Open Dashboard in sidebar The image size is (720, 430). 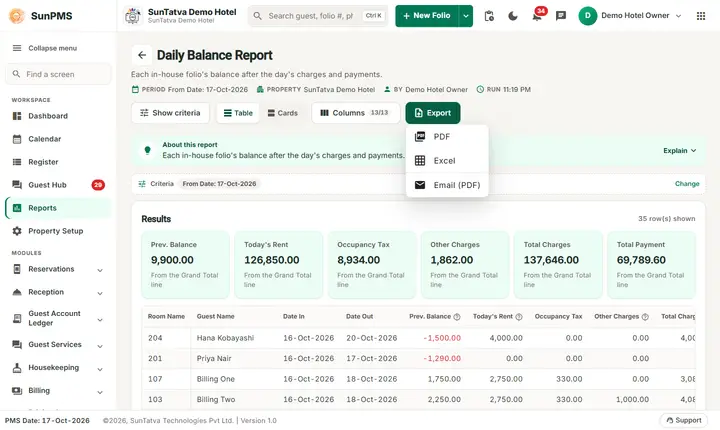click(58, 116)
